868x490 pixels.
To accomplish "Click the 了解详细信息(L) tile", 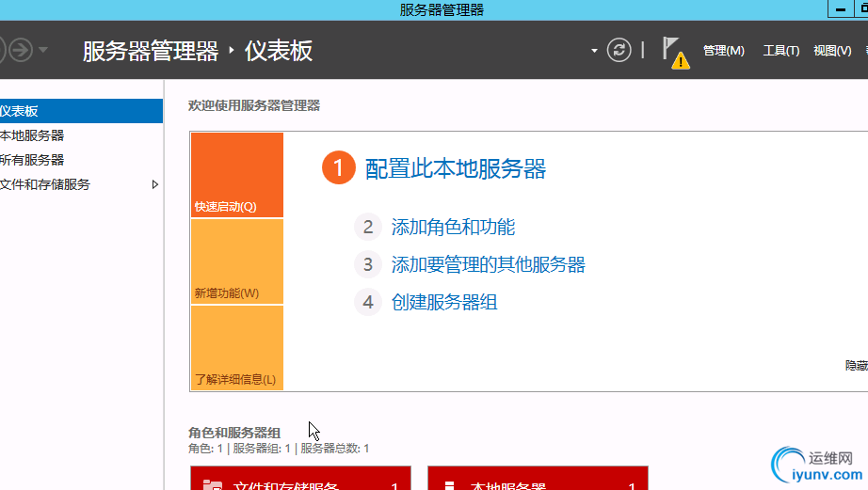I will [x=237, y=348].
